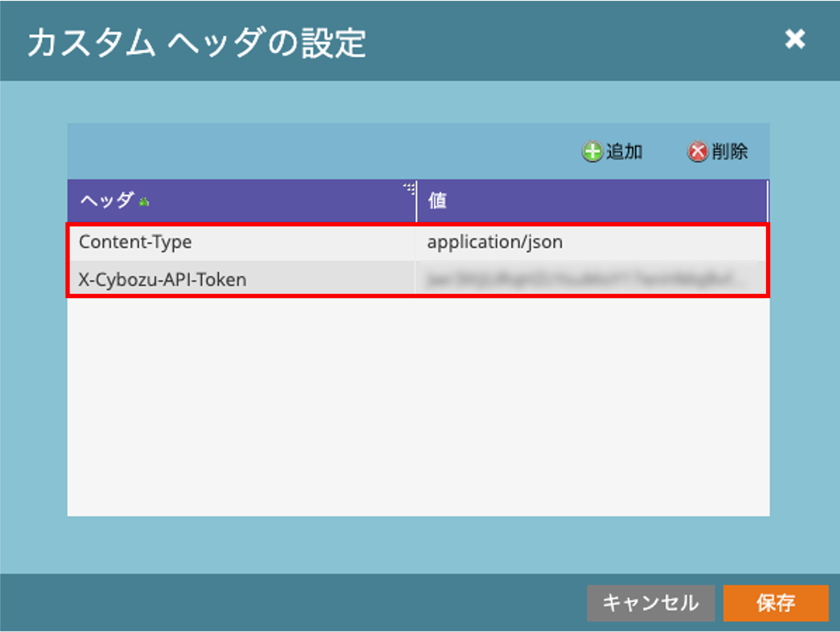Screen dimensions: 840x632
Task: Click the カスタム ヘッダの設定 dialog title
Action: click(x=197, y=43)
